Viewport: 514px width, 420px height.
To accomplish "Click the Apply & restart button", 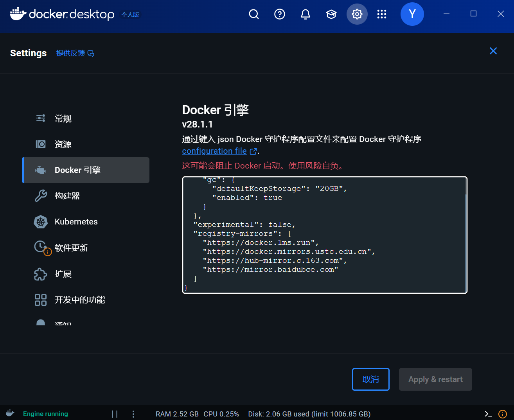I will [435, 379].
